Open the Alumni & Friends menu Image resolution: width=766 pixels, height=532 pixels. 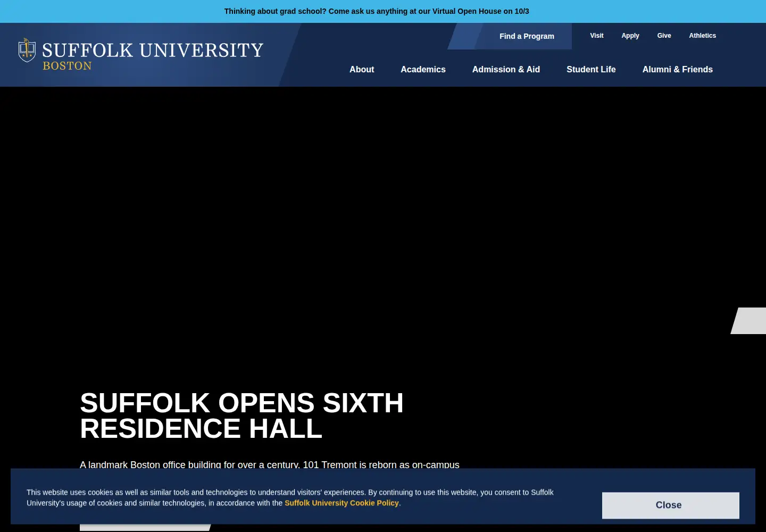tap(677, 69)
